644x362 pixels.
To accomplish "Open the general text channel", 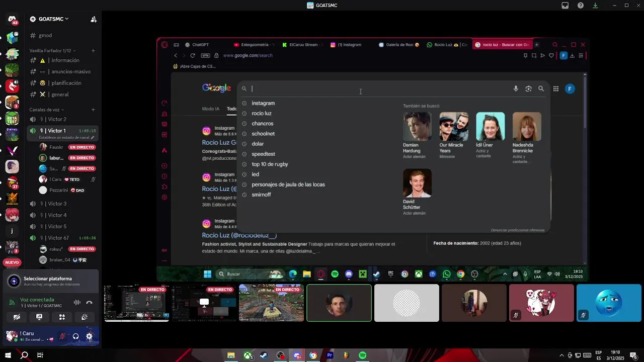I will [63, 95].
